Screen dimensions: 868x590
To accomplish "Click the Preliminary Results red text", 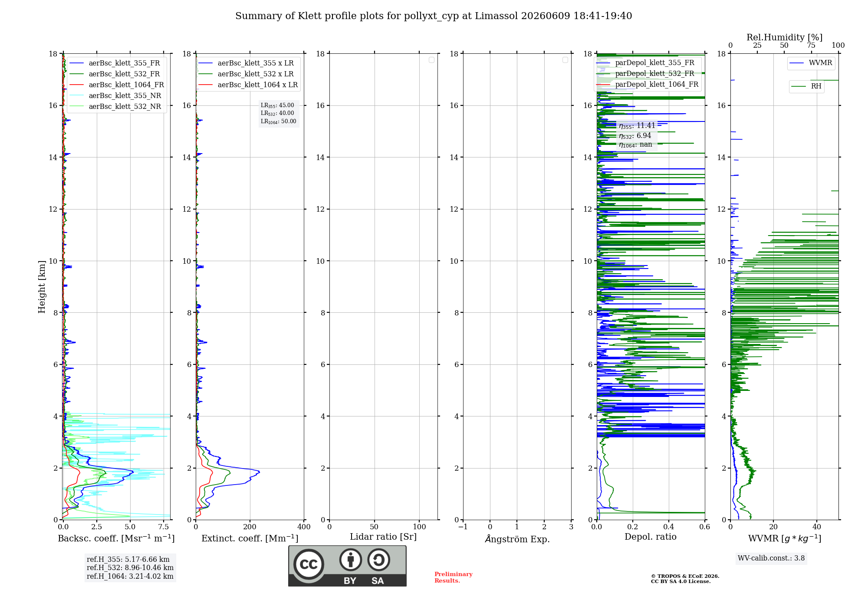I will tap(453, 577).
